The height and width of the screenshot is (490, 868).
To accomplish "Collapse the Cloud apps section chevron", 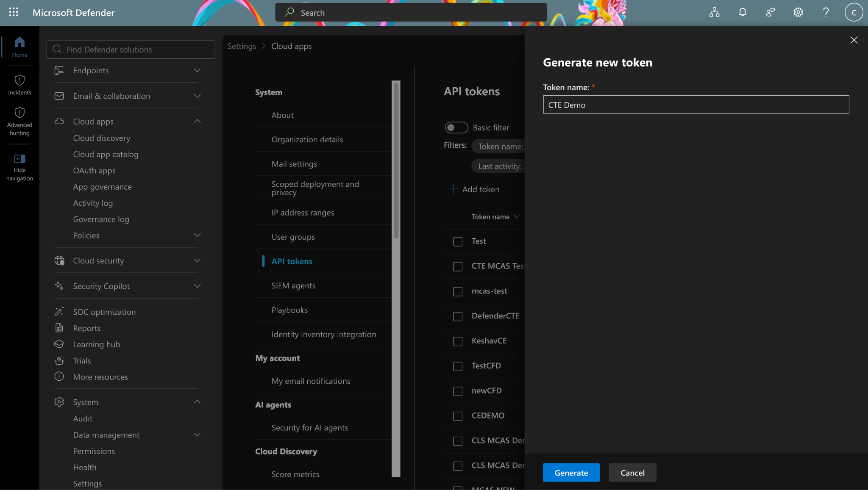I will click(197, 122).
